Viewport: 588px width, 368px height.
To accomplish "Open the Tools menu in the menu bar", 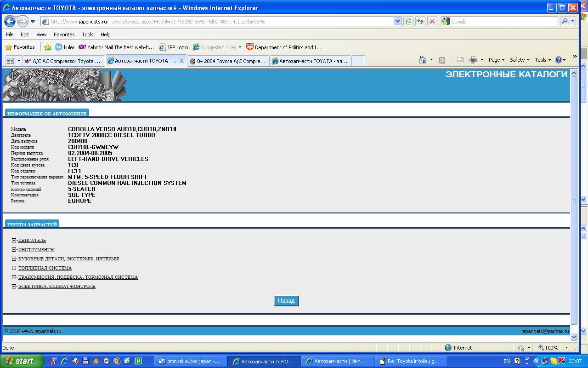I will coord(87,34).
